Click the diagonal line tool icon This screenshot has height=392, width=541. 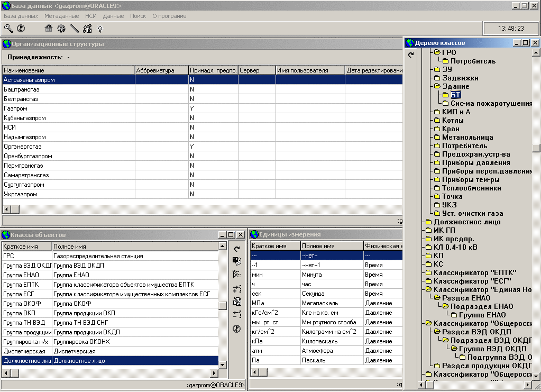[x=75, y=29]
